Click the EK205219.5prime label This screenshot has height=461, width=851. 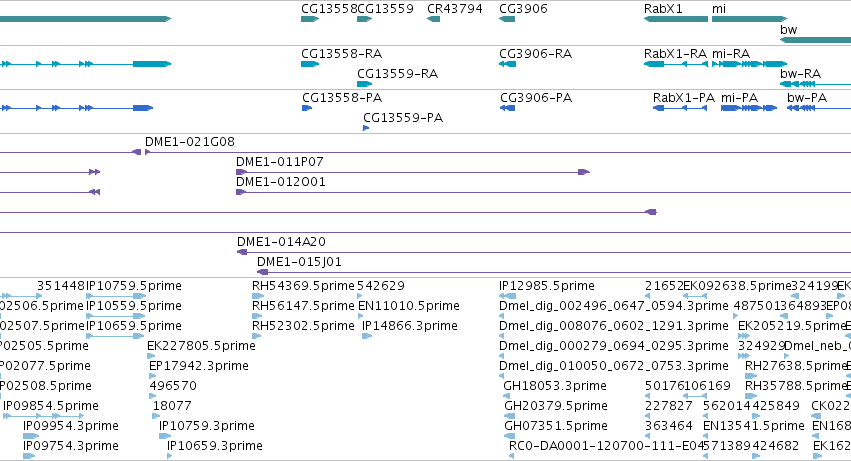pyautogui.click(x=792, y=326)
